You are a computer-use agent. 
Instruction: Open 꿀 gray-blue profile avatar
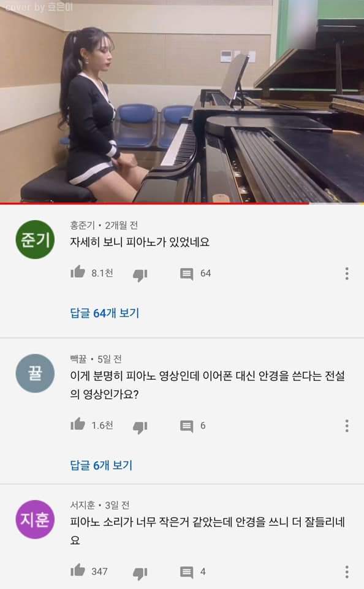tap(35, 374)
